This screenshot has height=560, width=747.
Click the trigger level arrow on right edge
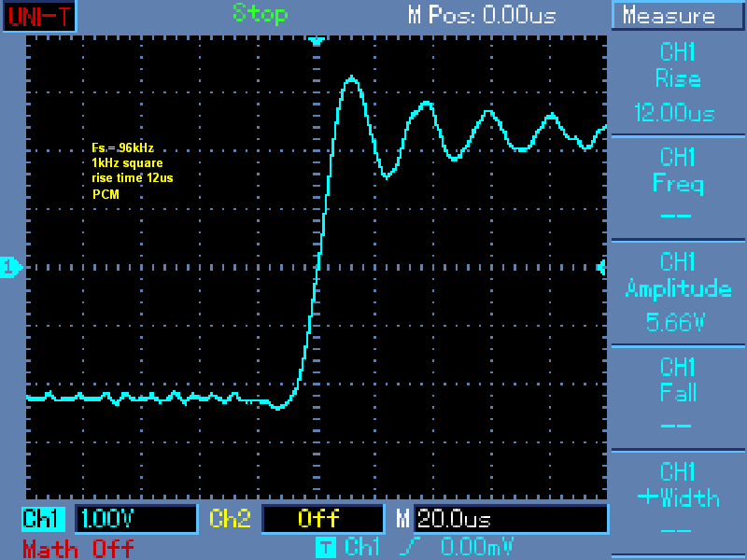click(x=601, y=268)
